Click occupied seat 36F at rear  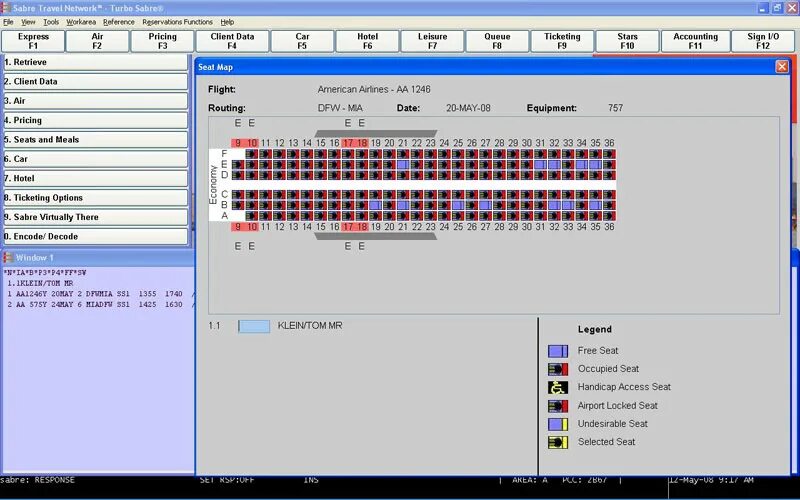tap(609, 154)
